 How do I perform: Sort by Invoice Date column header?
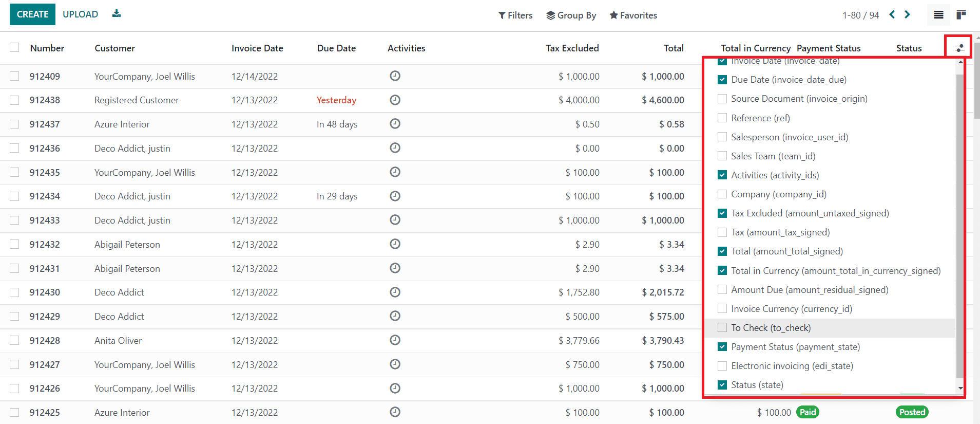click(x=257, y=48)
